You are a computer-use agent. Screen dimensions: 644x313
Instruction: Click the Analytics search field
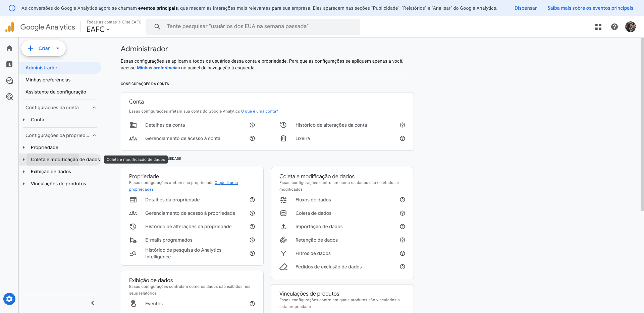tap(253, 26)
